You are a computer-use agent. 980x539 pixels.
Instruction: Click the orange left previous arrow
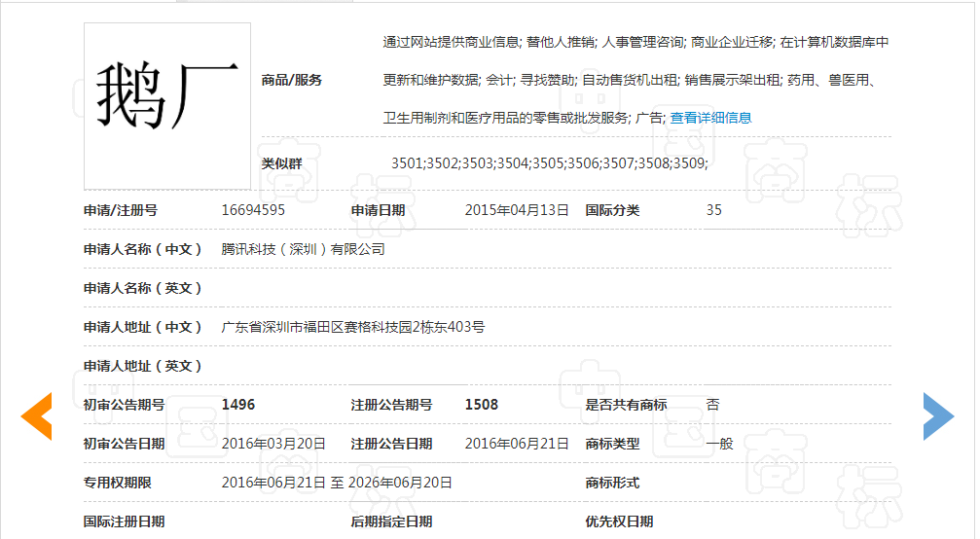coord(37,416)
